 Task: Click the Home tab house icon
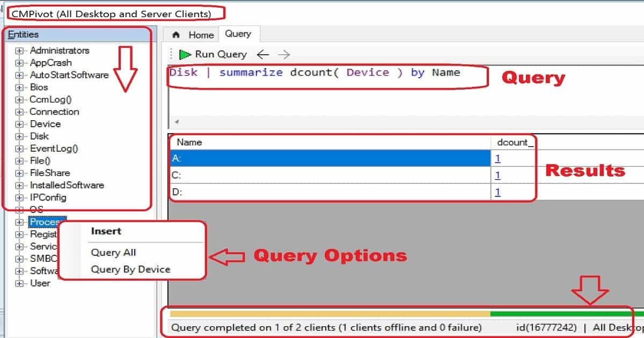[175, 35]
